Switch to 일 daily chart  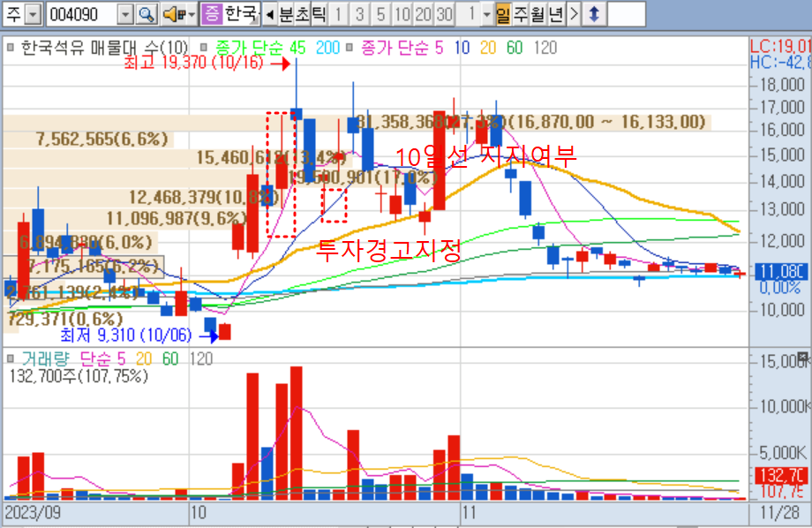[x=503, y=14]
